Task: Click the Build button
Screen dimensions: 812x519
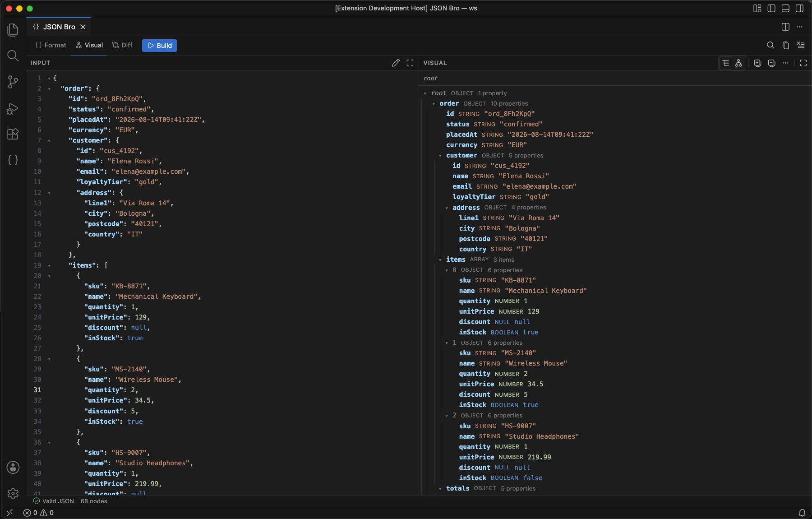Action: (159, 46)
